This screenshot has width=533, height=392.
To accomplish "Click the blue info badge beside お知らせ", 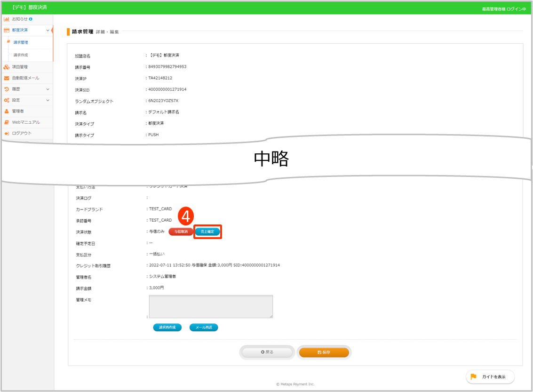I will click(x=31, y=19).
